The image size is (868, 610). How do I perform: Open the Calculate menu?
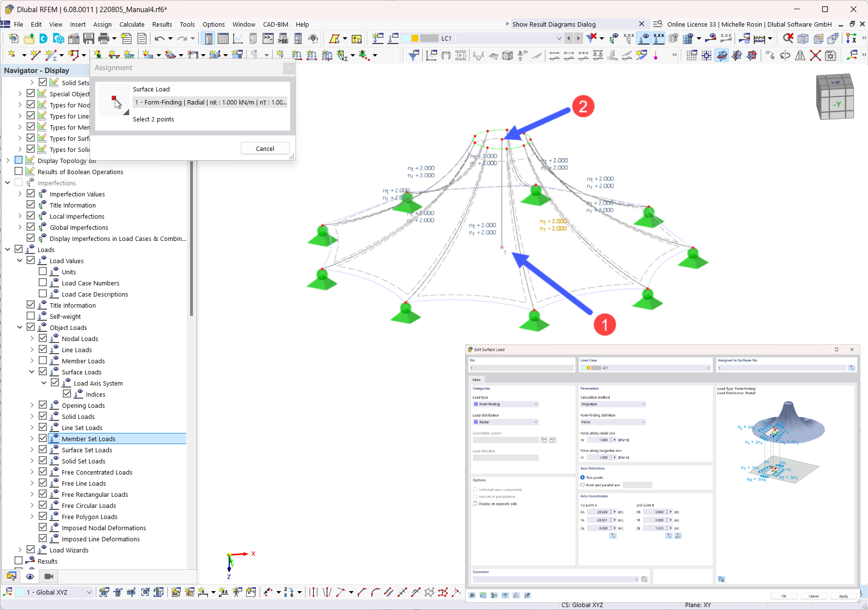(x=132, y=24)
